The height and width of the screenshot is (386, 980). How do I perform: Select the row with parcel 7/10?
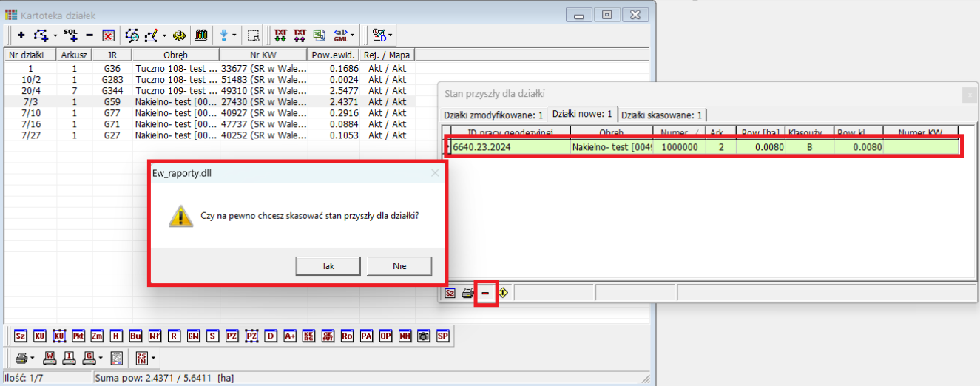31,113
